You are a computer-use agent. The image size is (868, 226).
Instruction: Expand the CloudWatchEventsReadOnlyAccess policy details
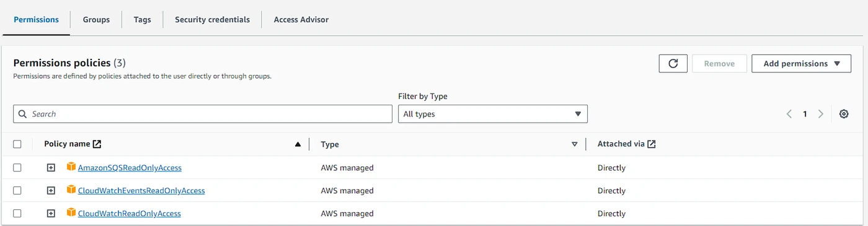tap(51, 191)
